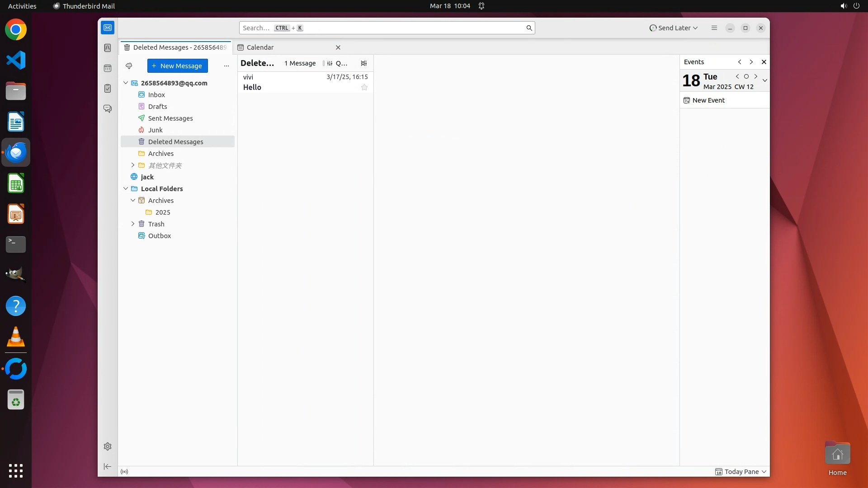Click the Get Messages cloud icon
Viewport: 868px width, 488px height.
pos(129,66)
